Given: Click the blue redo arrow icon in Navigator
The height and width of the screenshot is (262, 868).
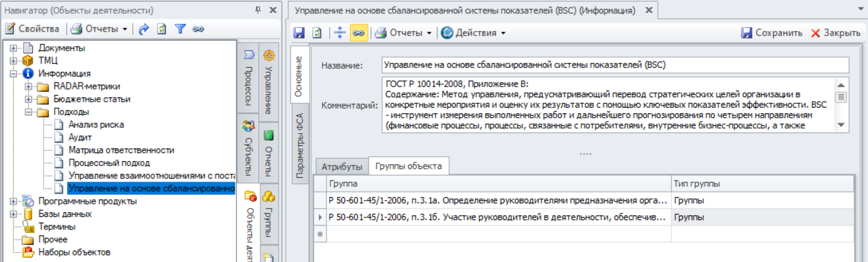Looking at the screenshot, I should [x=144, y=29].
